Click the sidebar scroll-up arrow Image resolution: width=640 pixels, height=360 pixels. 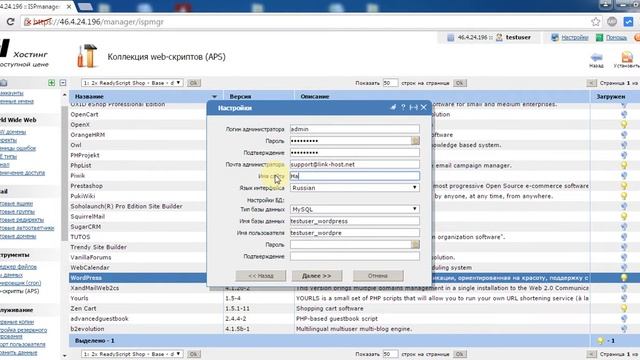[64, 95]
